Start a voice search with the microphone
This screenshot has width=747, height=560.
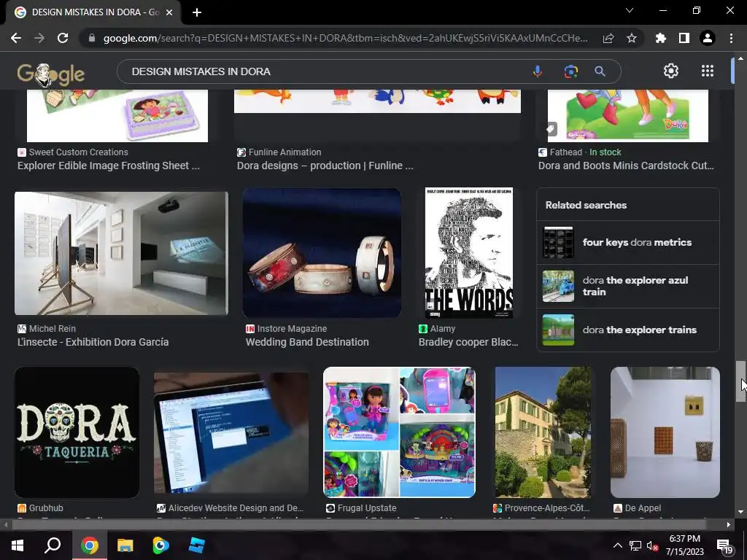[x=538, y=71]
